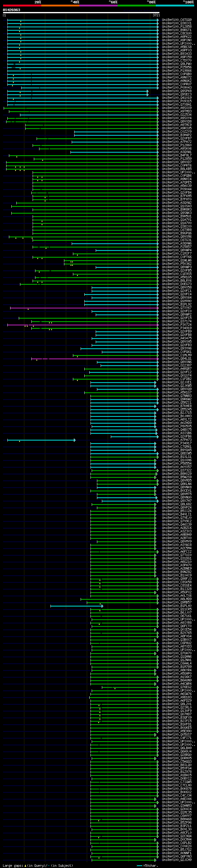
Task: Open hit UniRef100_P12859
Action: pyautogui.click(x=176, y=159)
